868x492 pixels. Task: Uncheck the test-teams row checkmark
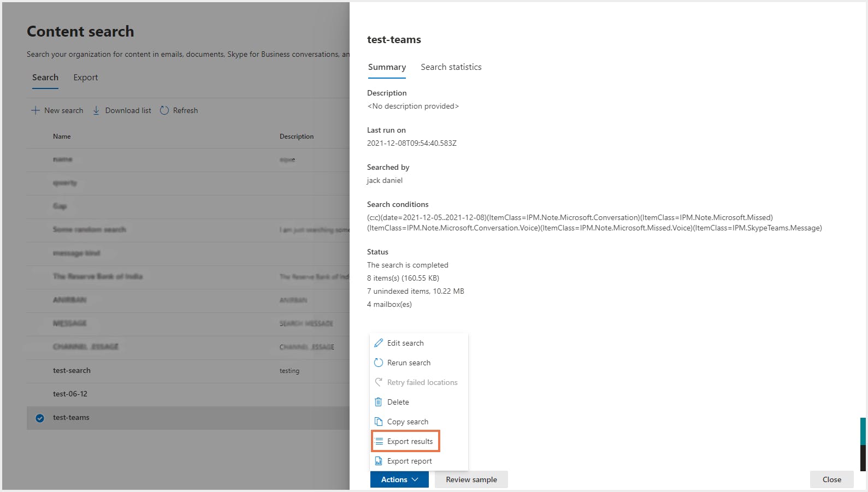point(40,418)
